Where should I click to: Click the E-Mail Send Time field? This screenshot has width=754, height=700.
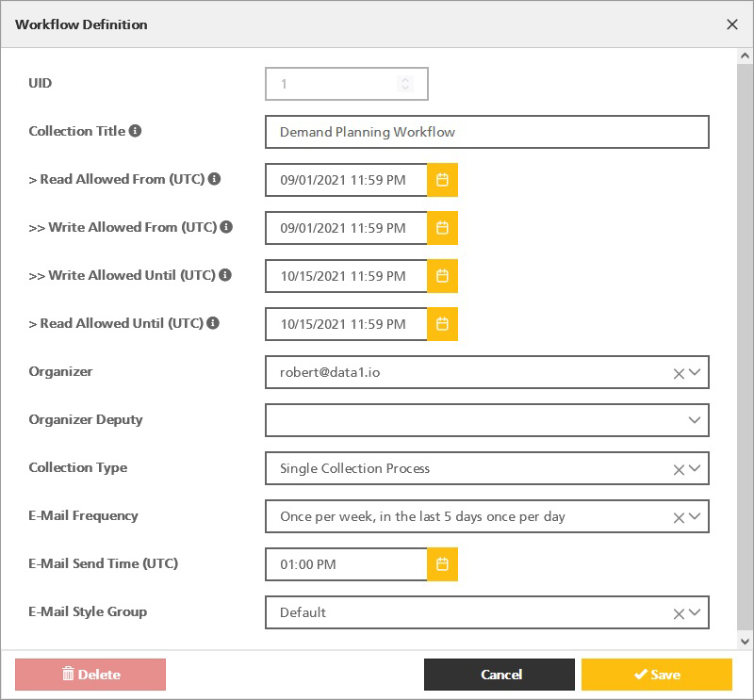[346, 564]
